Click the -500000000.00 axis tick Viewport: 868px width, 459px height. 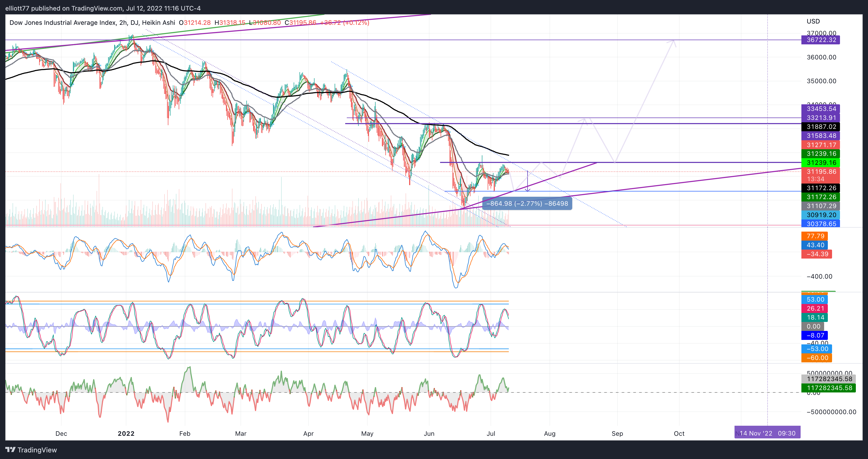[x=831, y=412]
